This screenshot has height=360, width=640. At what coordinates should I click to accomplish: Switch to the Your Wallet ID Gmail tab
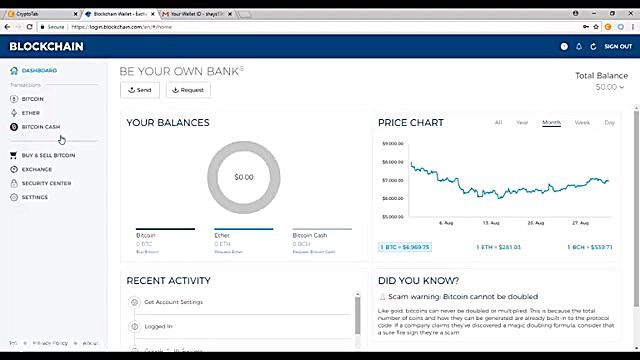(196, 14)
